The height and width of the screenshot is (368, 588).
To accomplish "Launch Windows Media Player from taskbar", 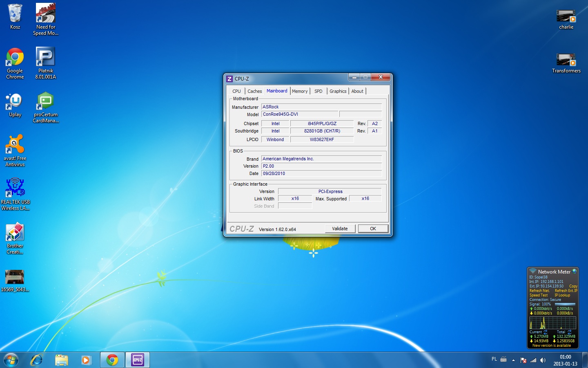I will pos(86,360).
